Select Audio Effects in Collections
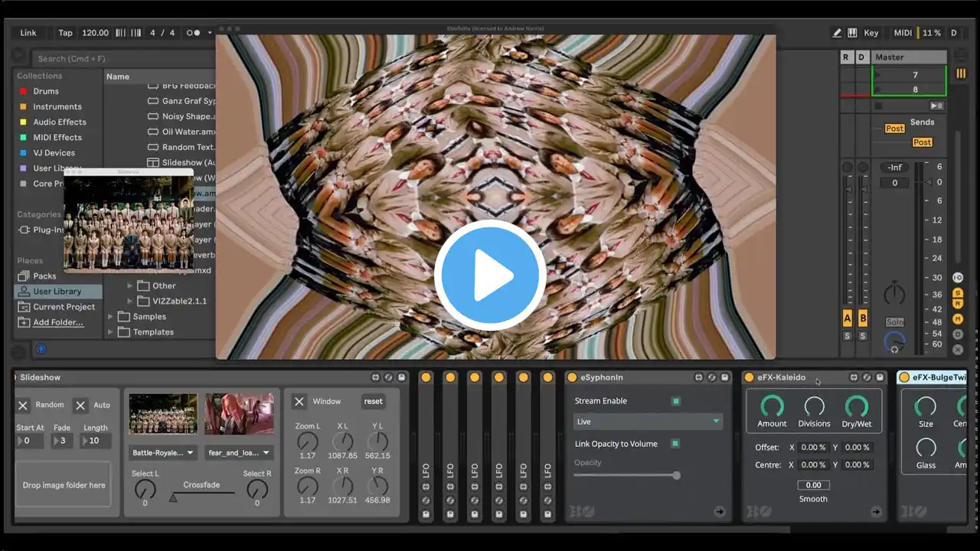The image size is (980, 551). pos(60,122)
